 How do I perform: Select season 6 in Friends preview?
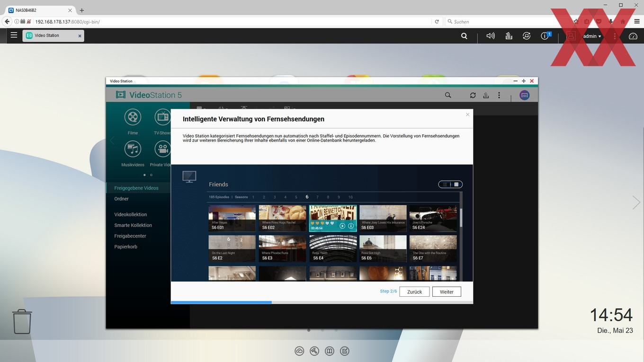307,197
